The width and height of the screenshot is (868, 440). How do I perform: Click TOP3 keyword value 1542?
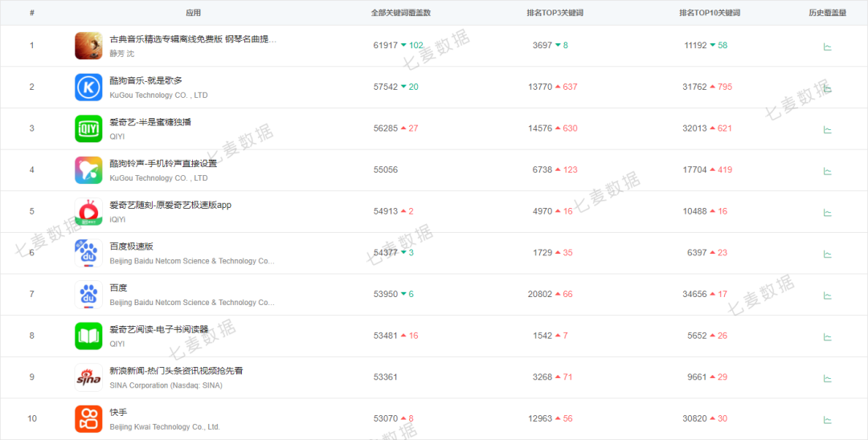coord(542,336)
